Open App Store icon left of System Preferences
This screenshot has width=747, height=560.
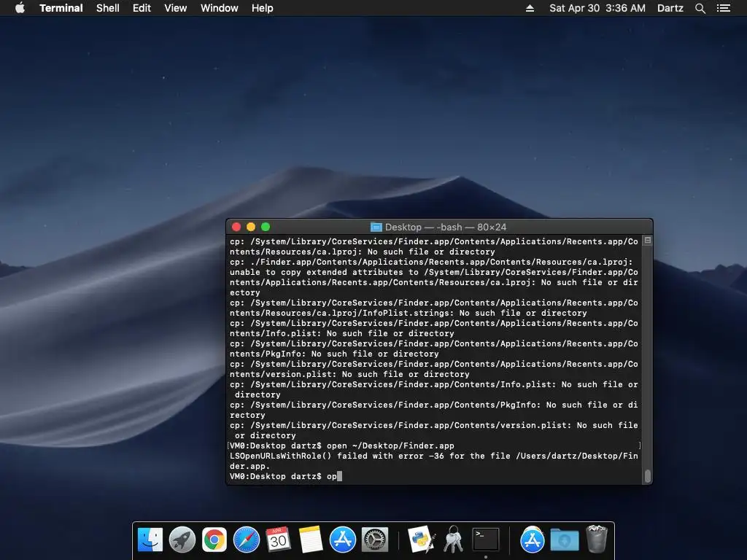click(343, 540)
